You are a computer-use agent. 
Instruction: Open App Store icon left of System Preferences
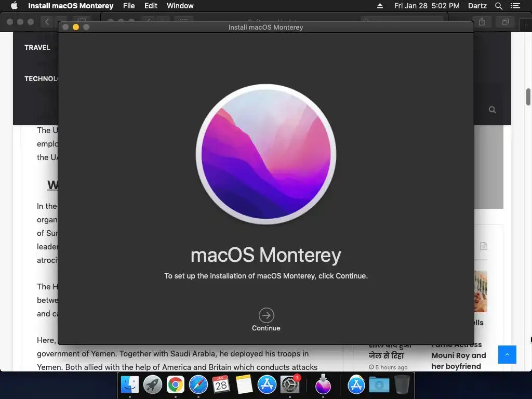267,385
